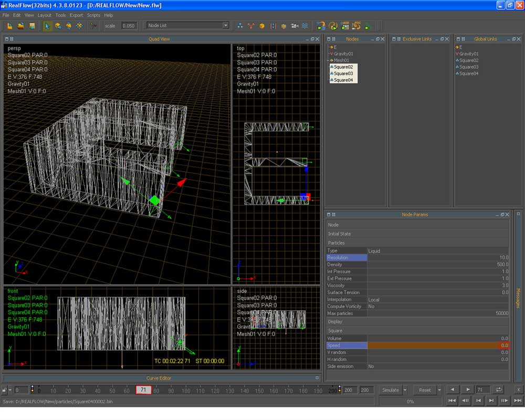Toggle the timeline lock icon
The width and height of the screenshot is (525, 420).
click(5, 390)
